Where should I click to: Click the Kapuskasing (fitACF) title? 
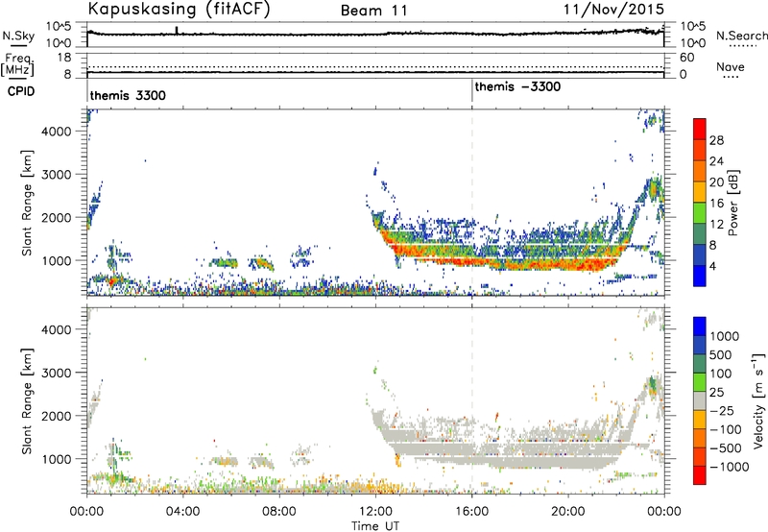tap(179, 9)
